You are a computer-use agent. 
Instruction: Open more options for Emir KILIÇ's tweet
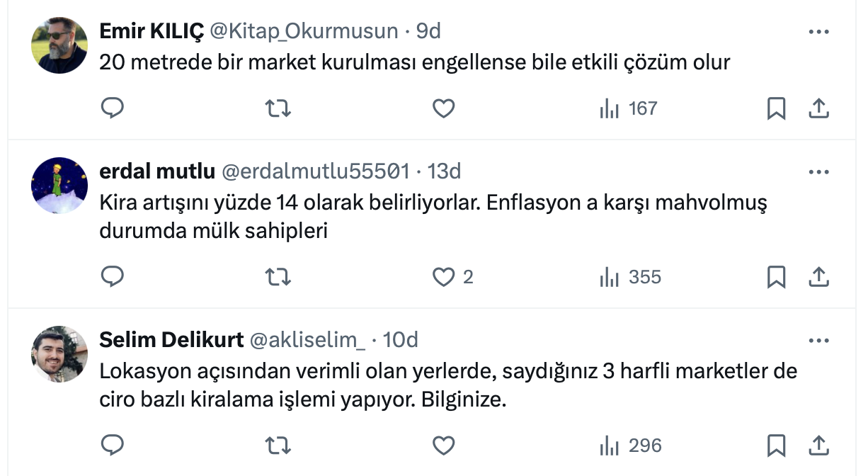818,32
